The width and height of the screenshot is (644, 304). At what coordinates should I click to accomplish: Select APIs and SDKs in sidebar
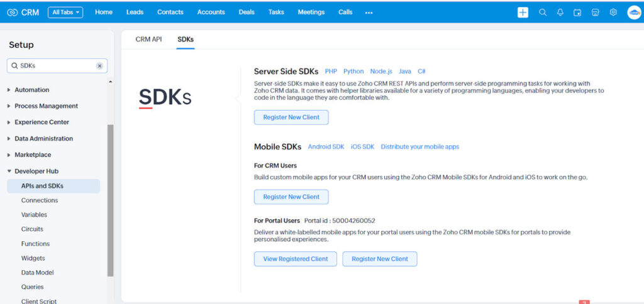tap(53, 187)
